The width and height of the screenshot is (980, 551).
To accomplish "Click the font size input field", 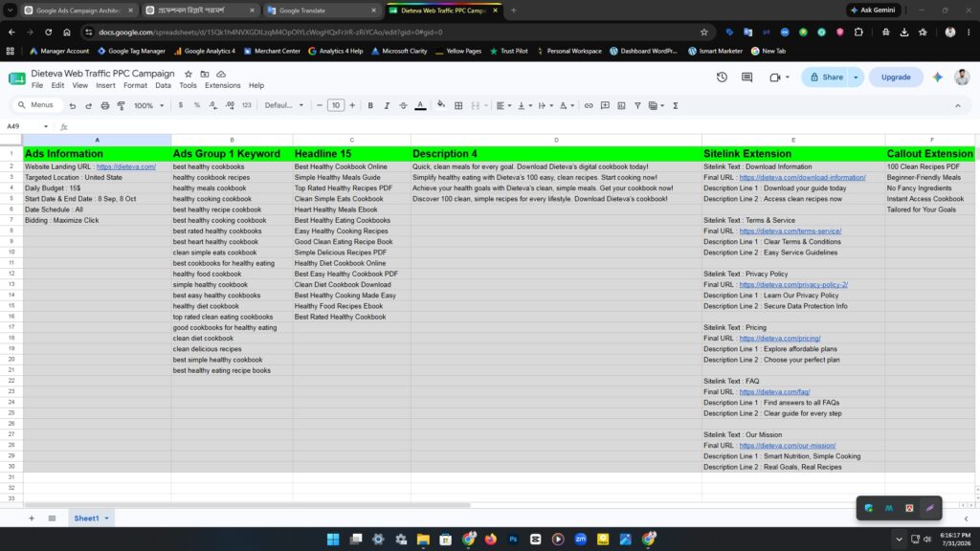I will (x=336, y=105).
